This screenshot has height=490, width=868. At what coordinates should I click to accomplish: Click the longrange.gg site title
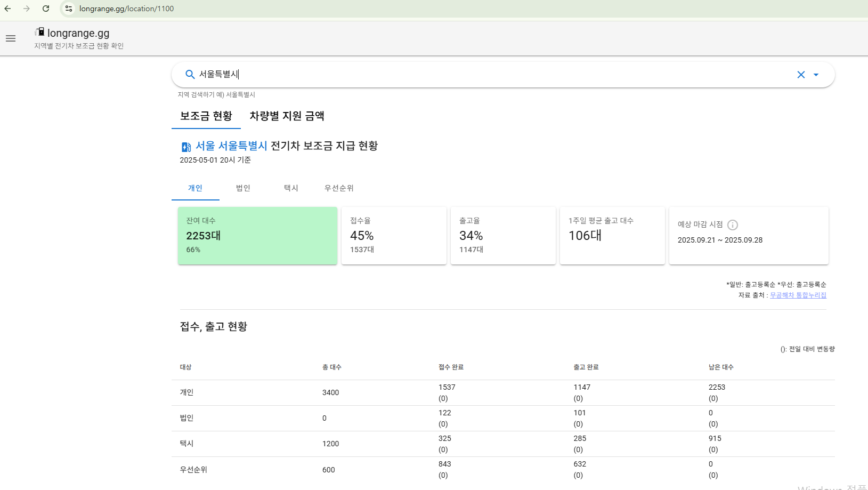[x=78, y=33]
